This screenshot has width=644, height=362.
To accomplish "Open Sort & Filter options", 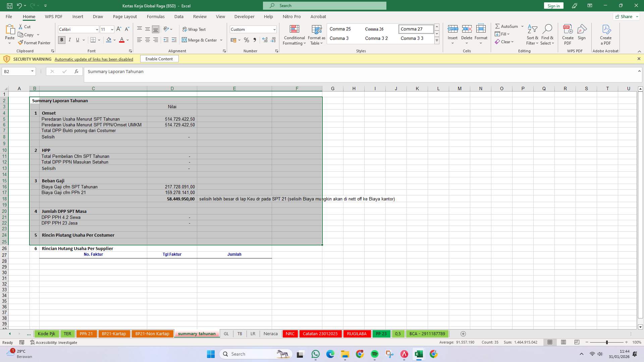I will pos(533,35).
